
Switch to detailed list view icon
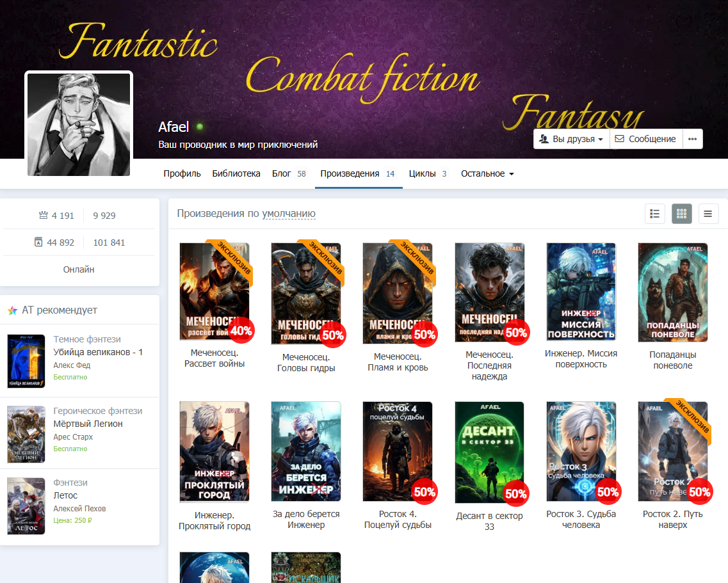point(654,214)
